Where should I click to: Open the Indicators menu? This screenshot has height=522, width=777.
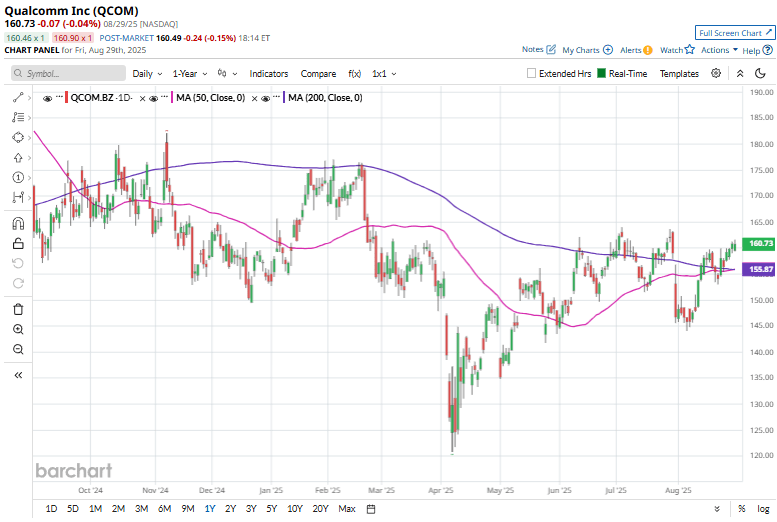(268, 73)
